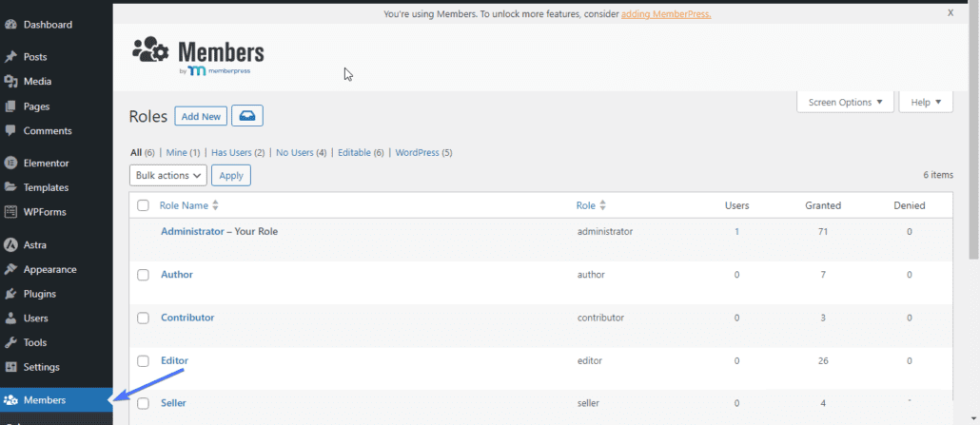
Task: Filter roles by Editable
Action: [x=361, y=152]
